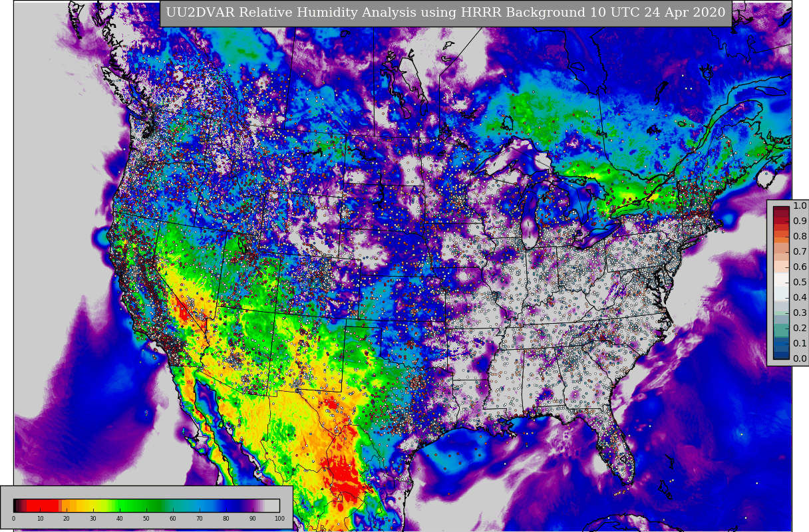The width and height of the screenshot is (809, 532).
Task: Pick the bright red segment of humidity colorbar
Action: [x=43, y=505]
